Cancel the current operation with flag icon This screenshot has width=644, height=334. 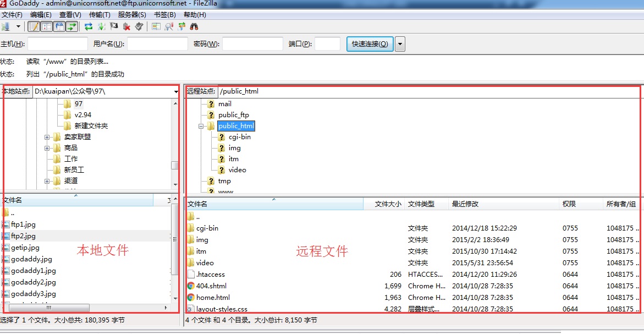click(114, 26)
